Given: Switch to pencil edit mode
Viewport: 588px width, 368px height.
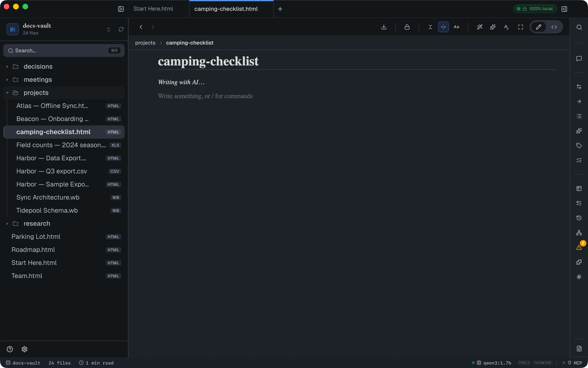Looking at the screenshot, I should 538,27.
